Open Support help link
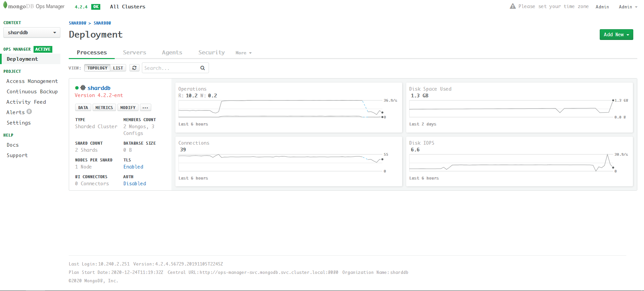This screenshot has height=291, width=644. 17,155
